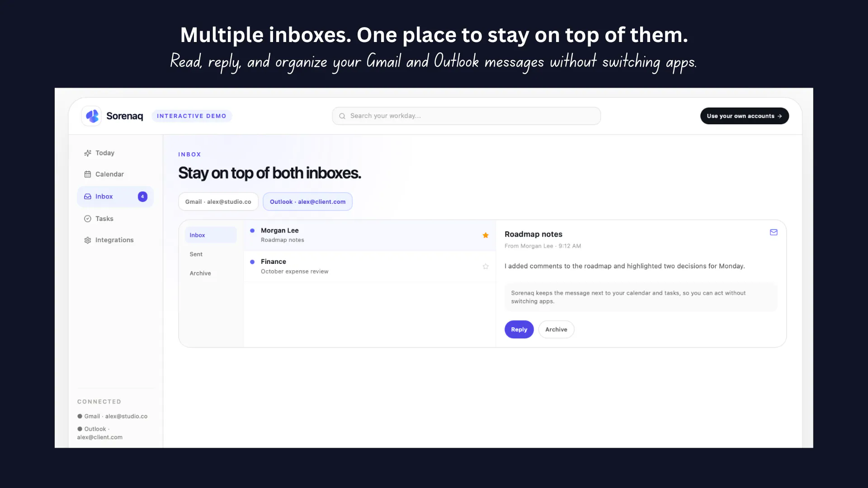Click the Tasks checkmark icon in sidebar
This screenshot has height=488, width=868.
point(88,219)
